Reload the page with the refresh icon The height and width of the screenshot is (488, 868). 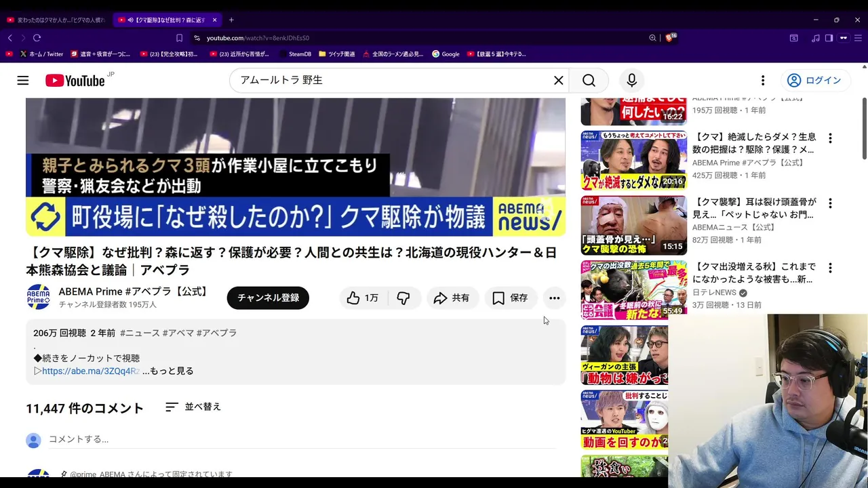[x=37, y=38]
